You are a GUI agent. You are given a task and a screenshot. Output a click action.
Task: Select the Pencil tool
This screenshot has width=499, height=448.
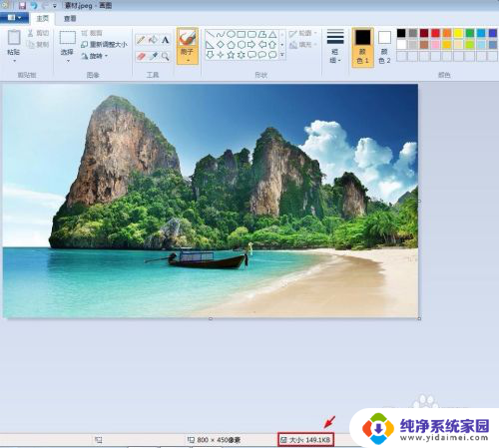point(141,40)
